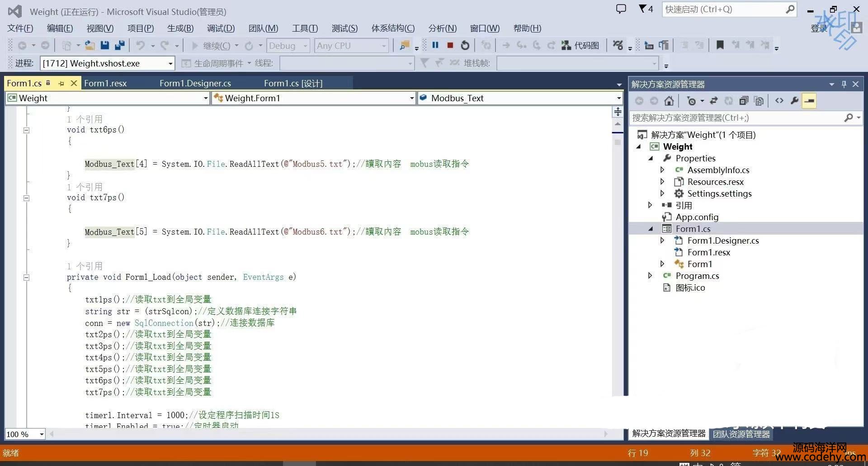Collapse the txt6ps method outline box
The image size is (868, 466).
coord(26,130)
